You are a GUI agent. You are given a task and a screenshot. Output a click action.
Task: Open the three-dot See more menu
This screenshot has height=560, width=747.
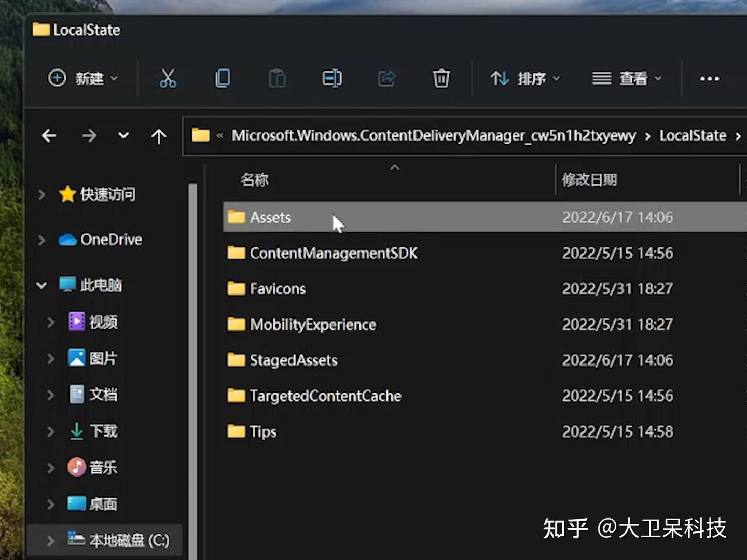[710, 79]
